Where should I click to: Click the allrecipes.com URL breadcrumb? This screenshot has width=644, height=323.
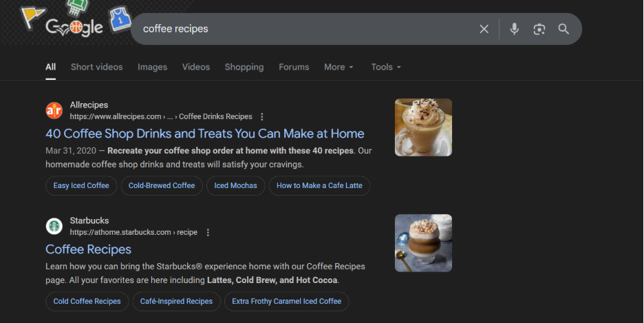pyautogui.click(x=161, y=116)
